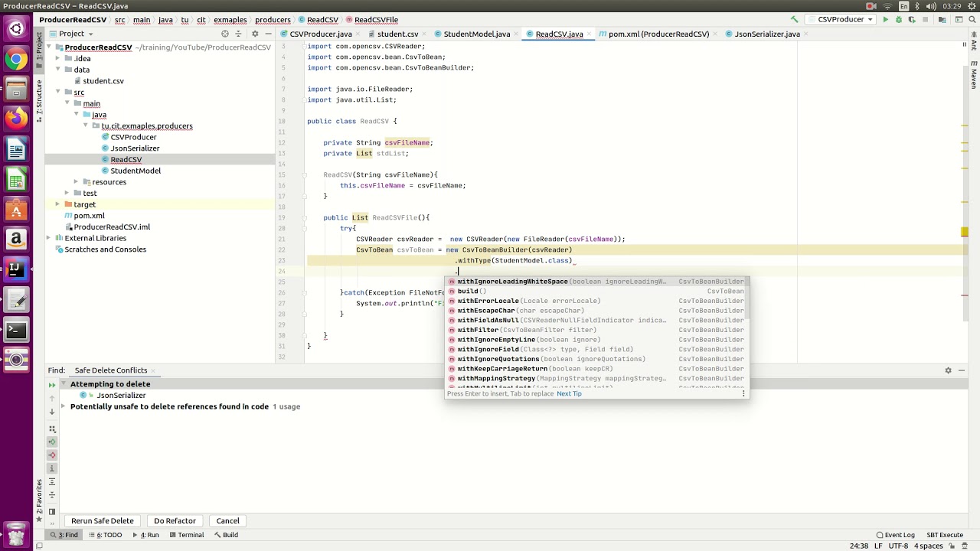Open Find panel settings with the gear

(948, 370)
